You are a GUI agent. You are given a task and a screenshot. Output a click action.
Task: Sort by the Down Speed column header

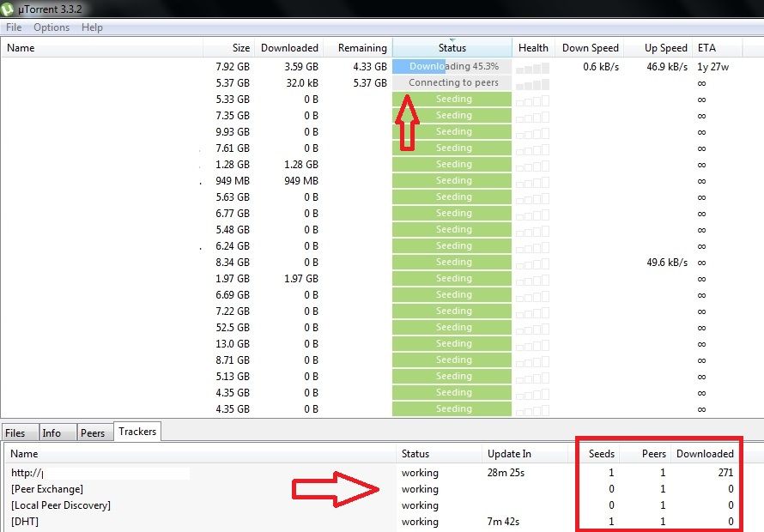pos(590,48)
